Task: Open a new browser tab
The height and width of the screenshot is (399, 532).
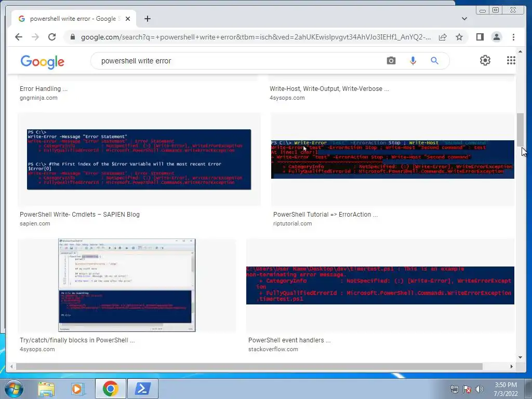Action: pyautogui.click(x=147, y=19)
